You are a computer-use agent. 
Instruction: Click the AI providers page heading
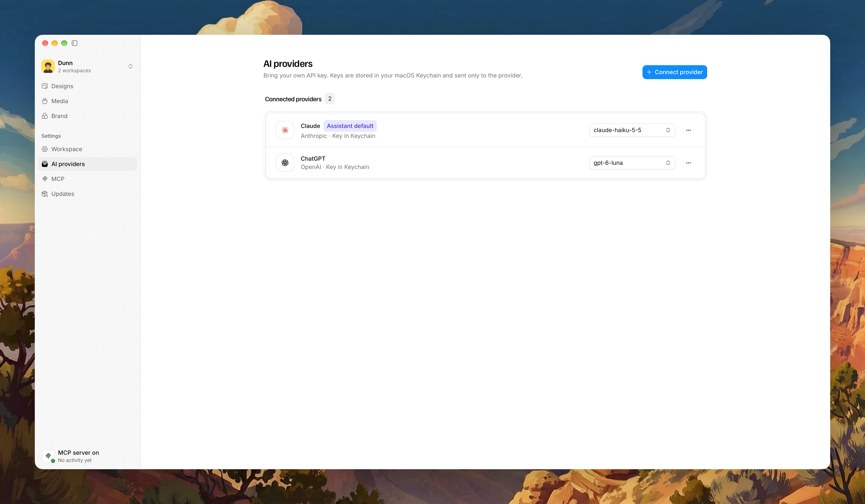pyautogui.click(x=288, y=64)
